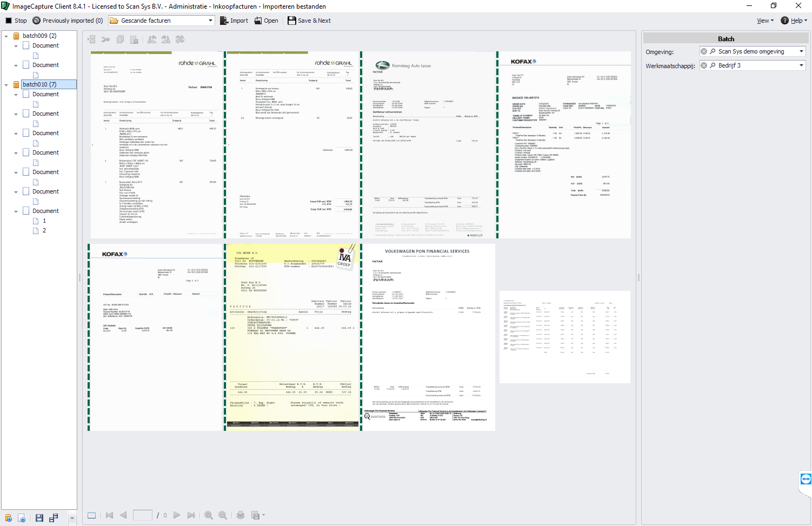
Task: Open the View menu
Action: (x=765, y=21)
